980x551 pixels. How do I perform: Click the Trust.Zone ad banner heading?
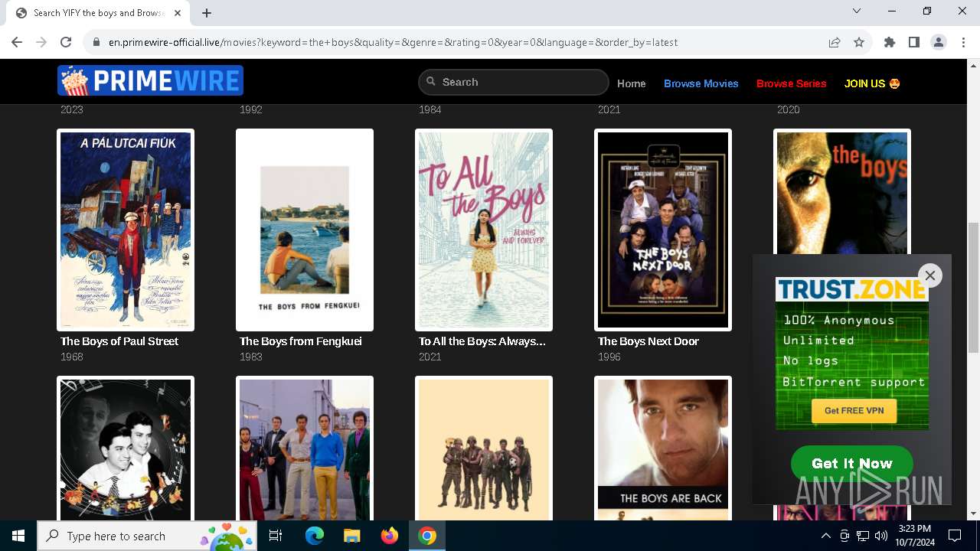(851, 289)
